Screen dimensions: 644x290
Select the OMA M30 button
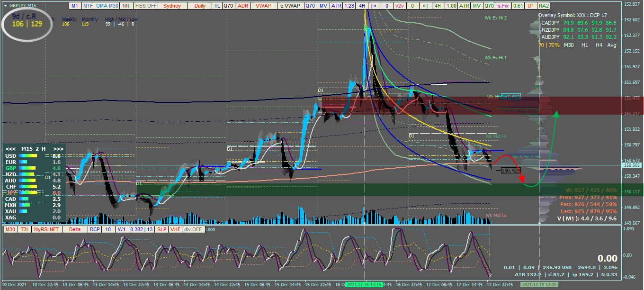107,6
